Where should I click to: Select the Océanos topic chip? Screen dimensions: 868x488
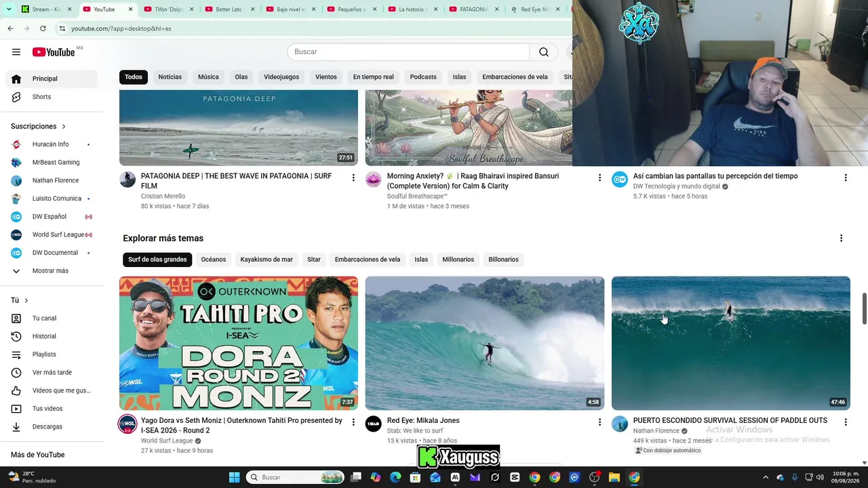point(214,260)
